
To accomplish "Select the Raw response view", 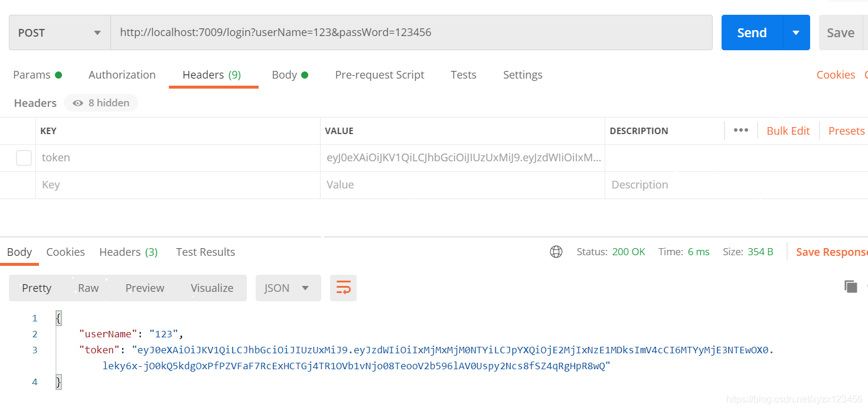I will pyautogui.click(x=88, y=288).
